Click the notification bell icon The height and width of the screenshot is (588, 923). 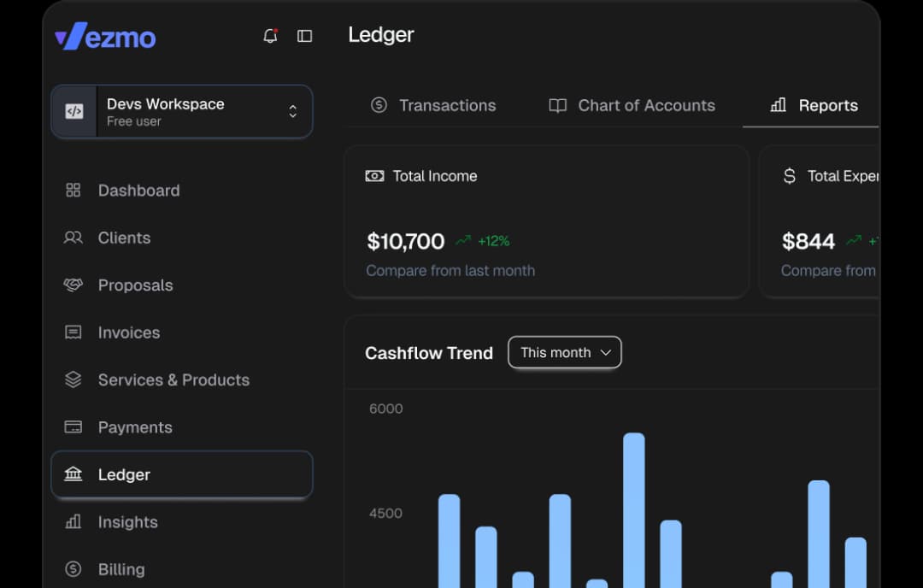coord(270,36)
